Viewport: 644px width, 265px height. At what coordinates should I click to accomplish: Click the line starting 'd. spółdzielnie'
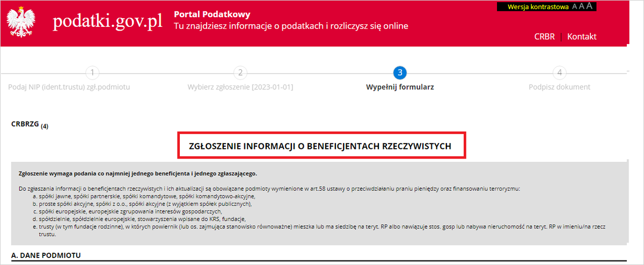(x=139, y=219)
